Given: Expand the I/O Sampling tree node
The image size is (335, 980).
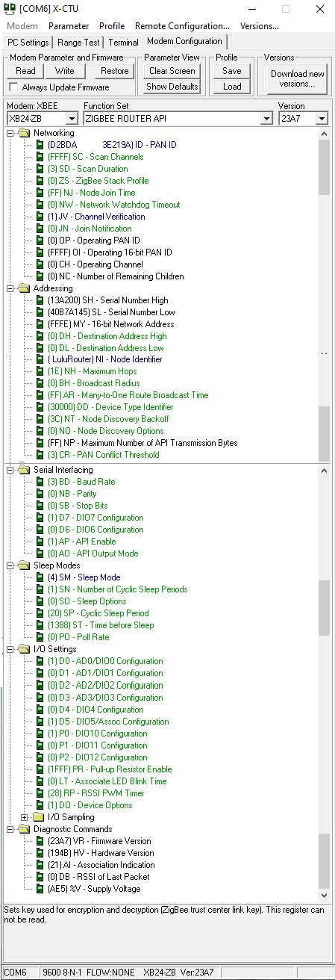Looking at the screenshot, I should [x=25, y=817].
